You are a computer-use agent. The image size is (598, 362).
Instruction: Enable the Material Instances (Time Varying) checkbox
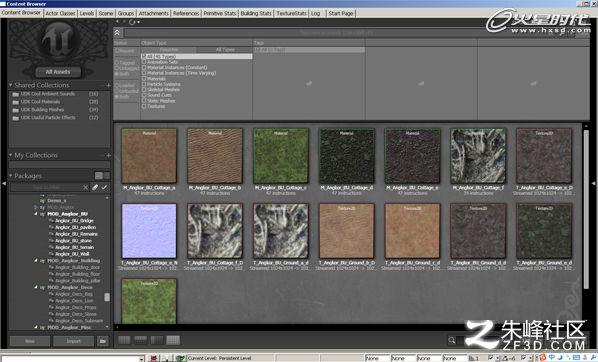[x=144, y=73]
